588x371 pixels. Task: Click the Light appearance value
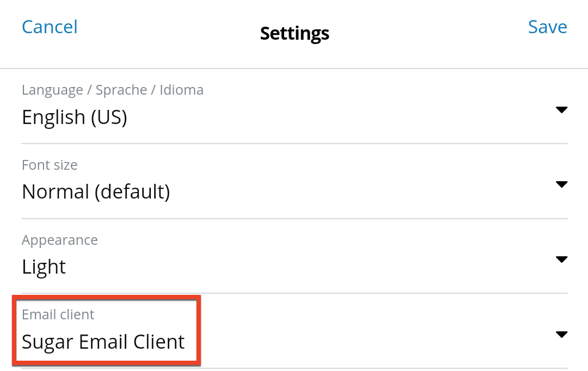[44, 267]
